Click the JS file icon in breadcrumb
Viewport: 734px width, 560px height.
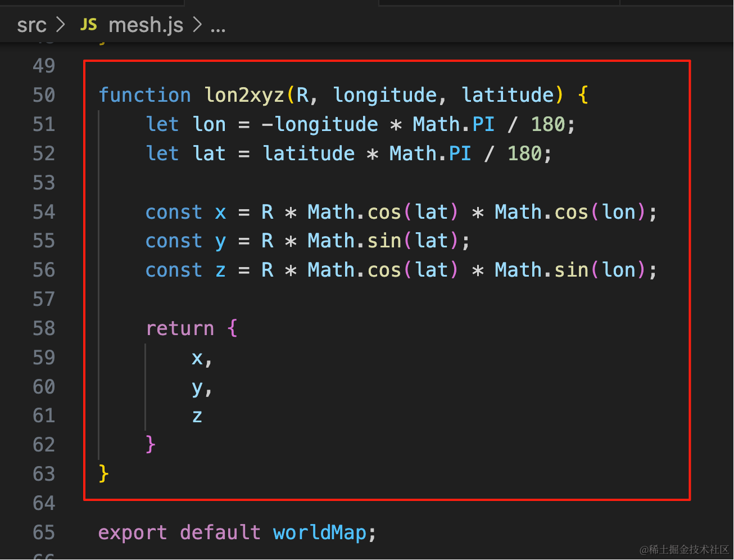(89, 25)
